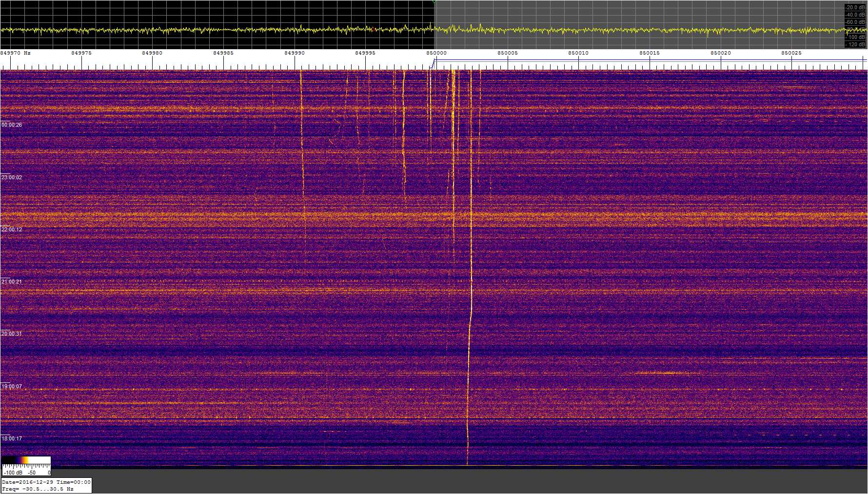
Task: Click the -40.0 dB amplitude label
Action: pyautogui.click(x=855, y=15)
